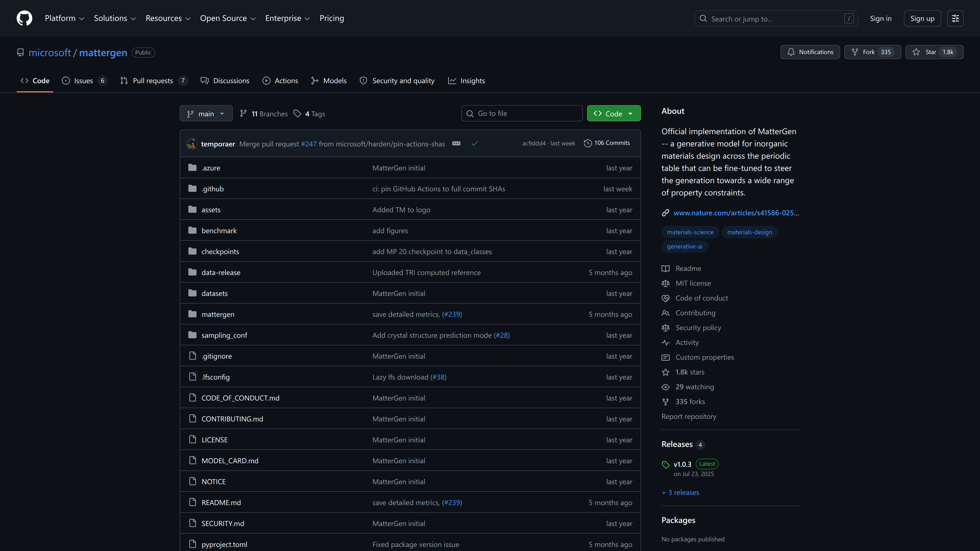Click the Readme book icon
The width and height of the screenshot is (980, 551).
pyautogui.click(x=665, y=268)
